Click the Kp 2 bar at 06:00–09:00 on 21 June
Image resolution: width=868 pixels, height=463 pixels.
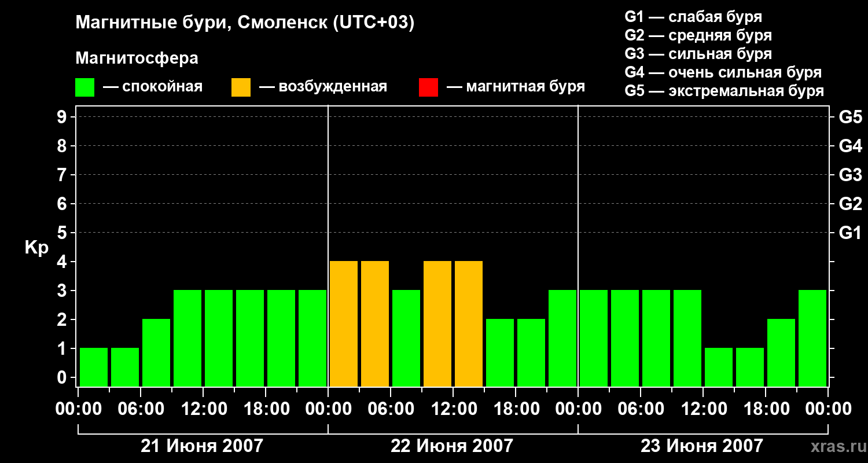(x=156, y=352)
